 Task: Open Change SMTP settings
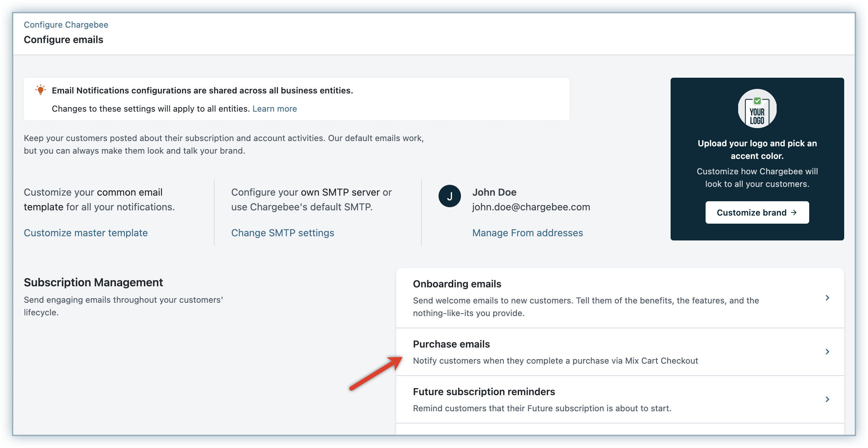[282, 233]
